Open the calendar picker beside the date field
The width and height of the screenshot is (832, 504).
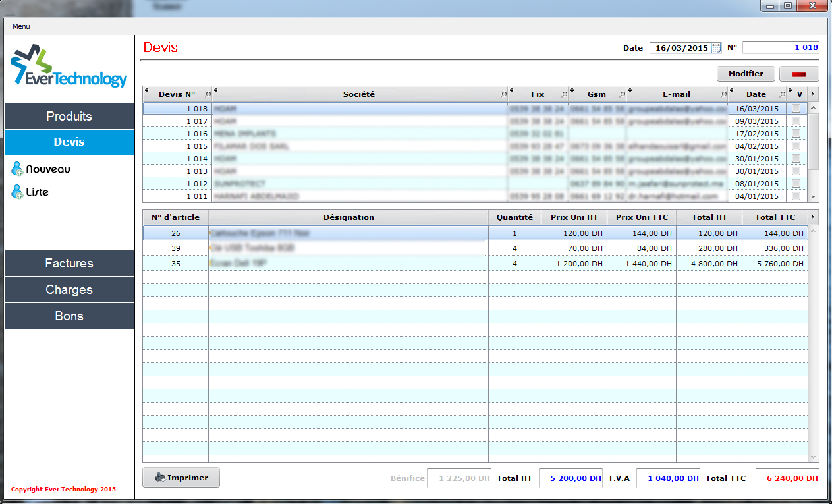715,48
